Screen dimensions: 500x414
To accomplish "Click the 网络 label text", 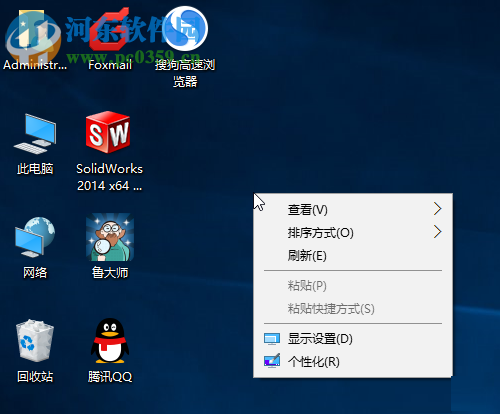I will [x=35, y=273].
